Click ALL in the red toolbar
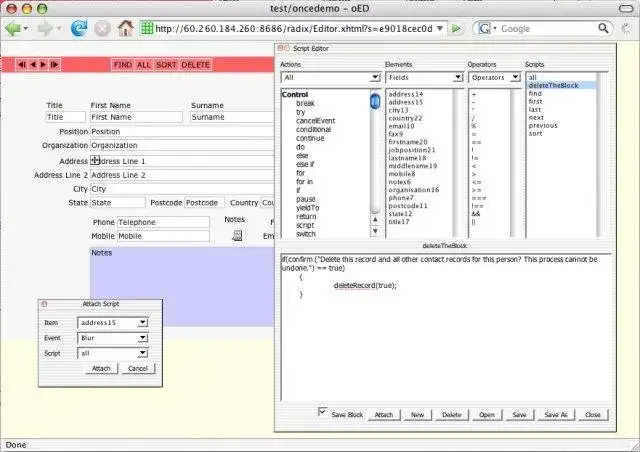The width and height of the screenshot is (640, 452). (144, 65)
